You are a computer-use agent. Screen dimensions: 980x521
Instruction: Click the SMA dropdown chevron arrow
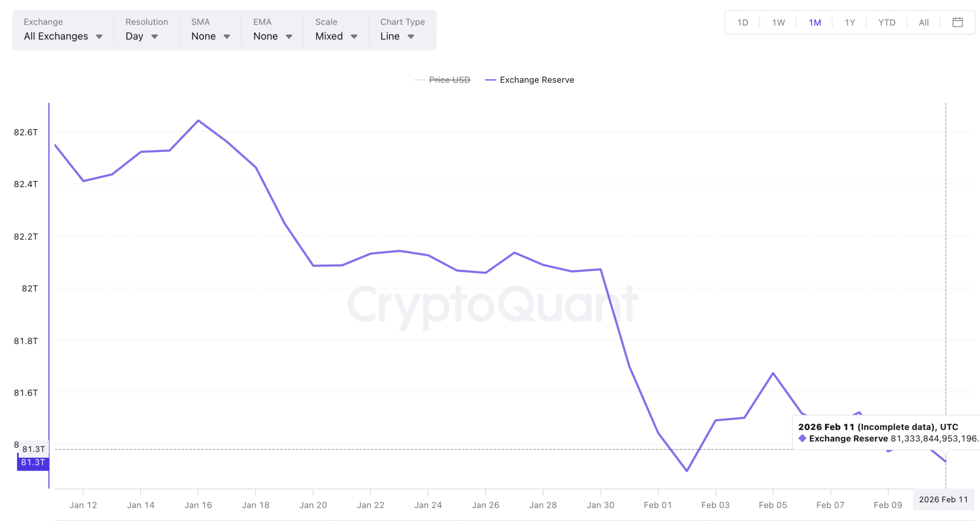point(226,36)
